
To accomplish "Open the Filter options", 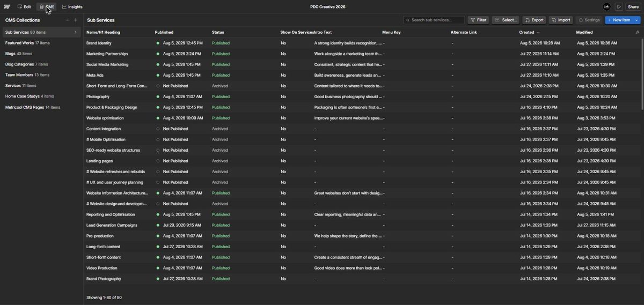I will (478, 20).
